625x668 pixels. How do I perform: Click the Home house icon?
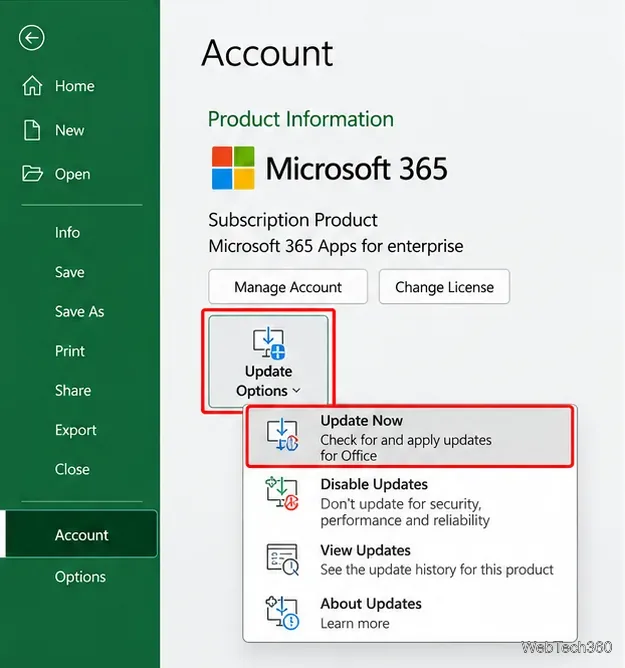point(32,86)
